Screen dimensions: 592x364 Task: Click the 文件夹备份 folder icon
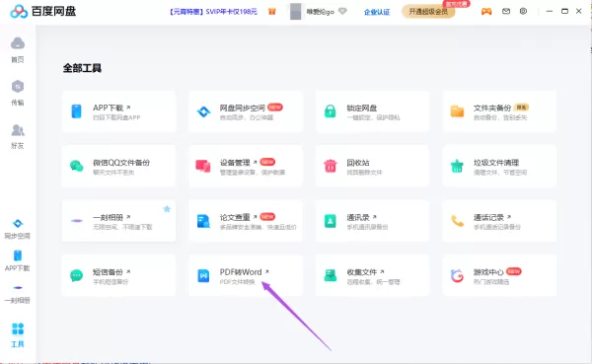457,111
